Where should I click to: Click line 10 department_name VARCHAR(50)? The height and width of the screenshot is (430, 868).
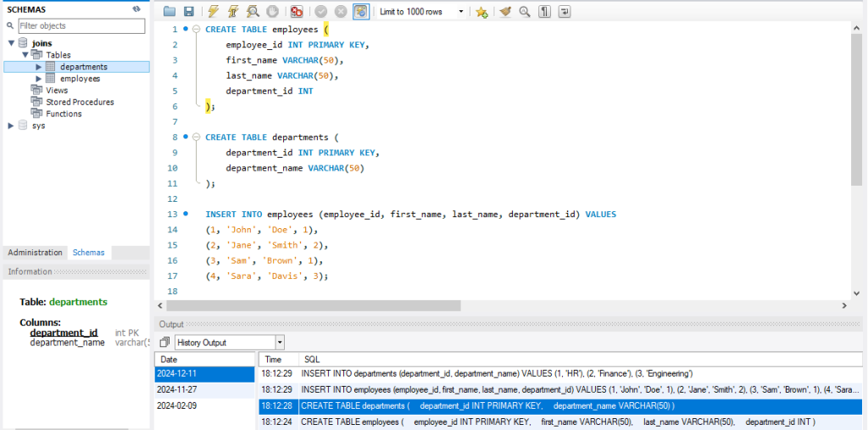point(295,168)
